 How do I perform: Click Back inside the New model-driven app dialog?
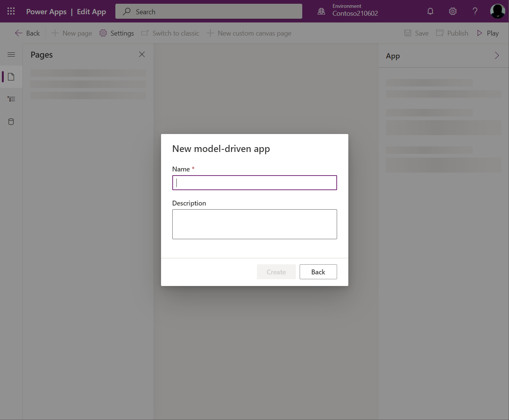coord(318,272)
